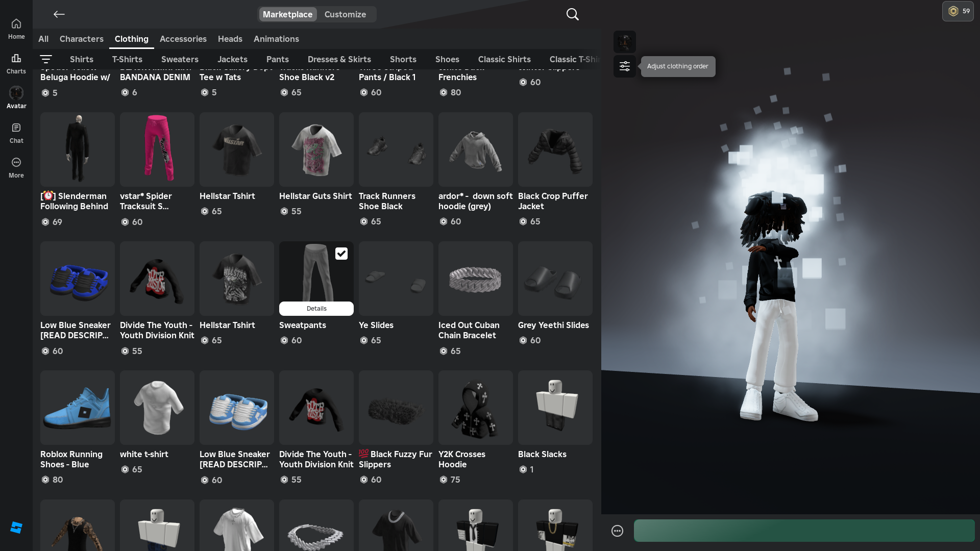This screenshot has width=980, height=551.
Task: Select the Y2K Crosses Hoodie thumbnail
Action: [x=475, y=407]
